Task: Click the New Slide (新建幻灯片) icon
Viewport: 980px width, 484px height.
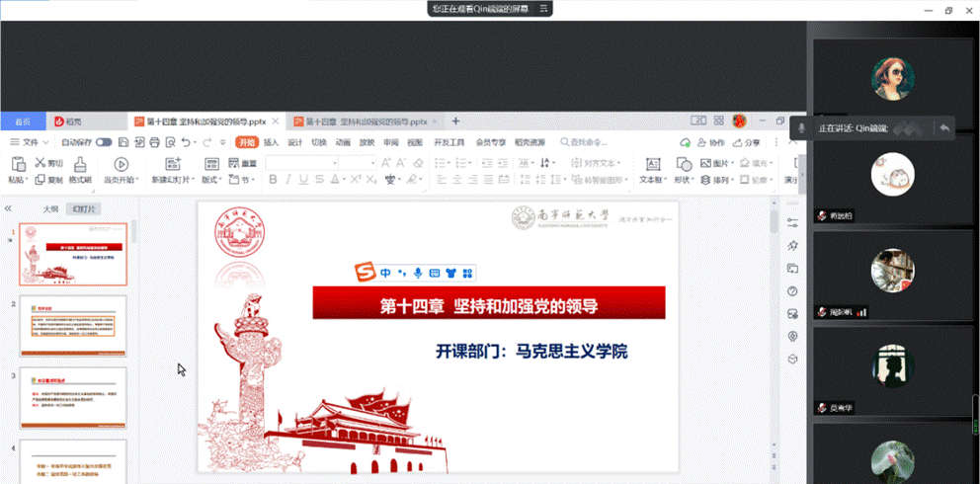Action: coord(173,164)
